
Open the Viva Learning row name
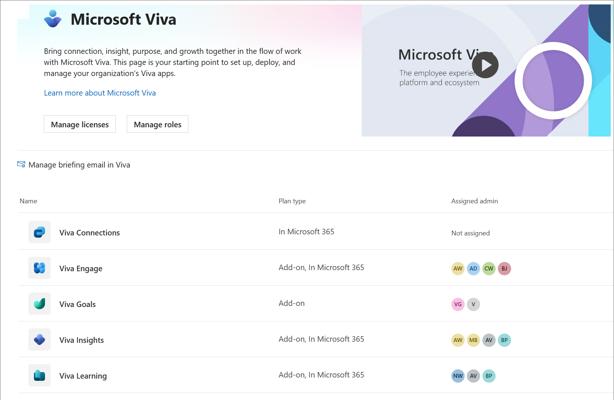(83, 376)
